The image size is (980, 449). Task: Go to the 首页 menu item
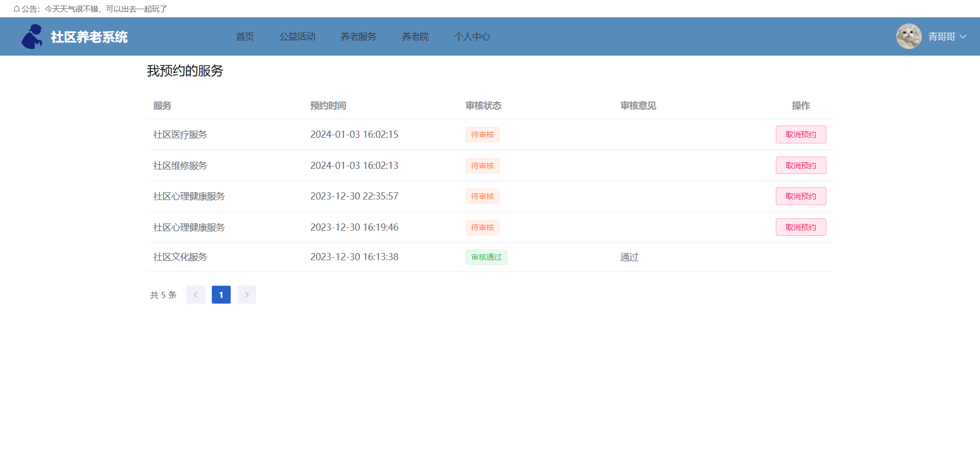pos(245,37)
